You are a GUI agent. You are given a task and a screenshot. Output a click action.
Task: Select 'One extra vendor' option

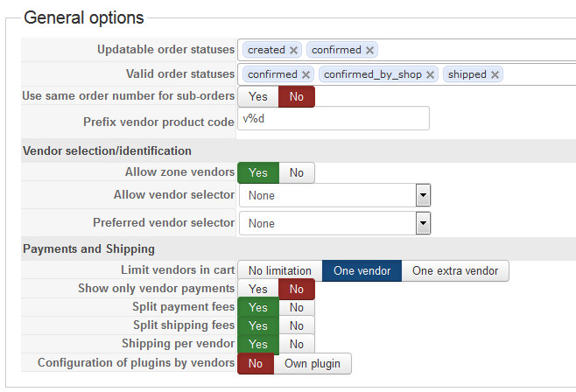pos(455,271)
